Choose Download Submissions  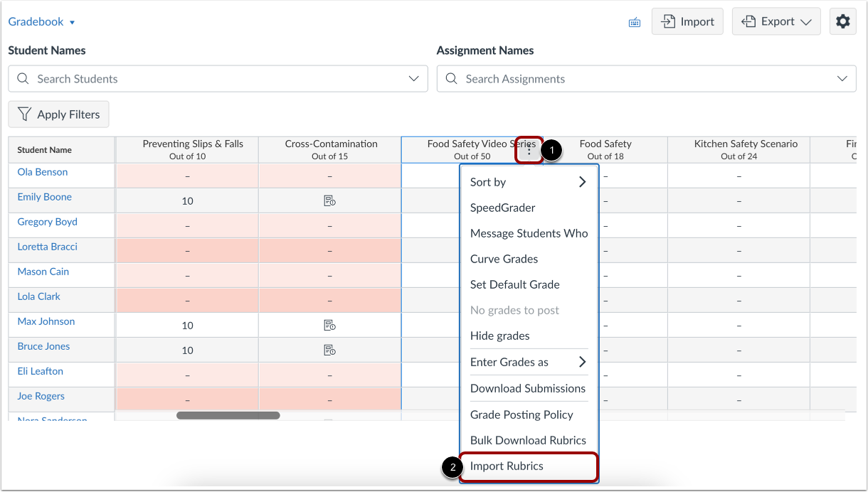pos(529,388)
